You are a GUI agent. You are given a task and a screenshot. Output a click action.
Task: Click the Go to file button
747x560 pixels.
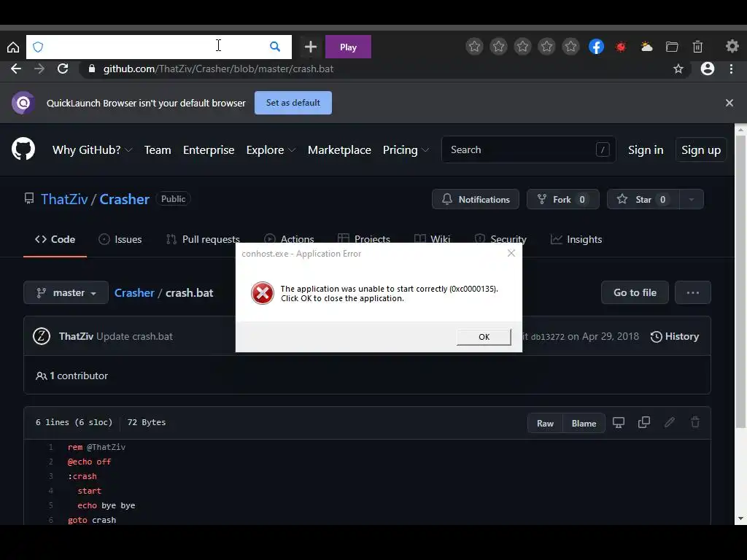pyautogui.click(x=635, y=292)
